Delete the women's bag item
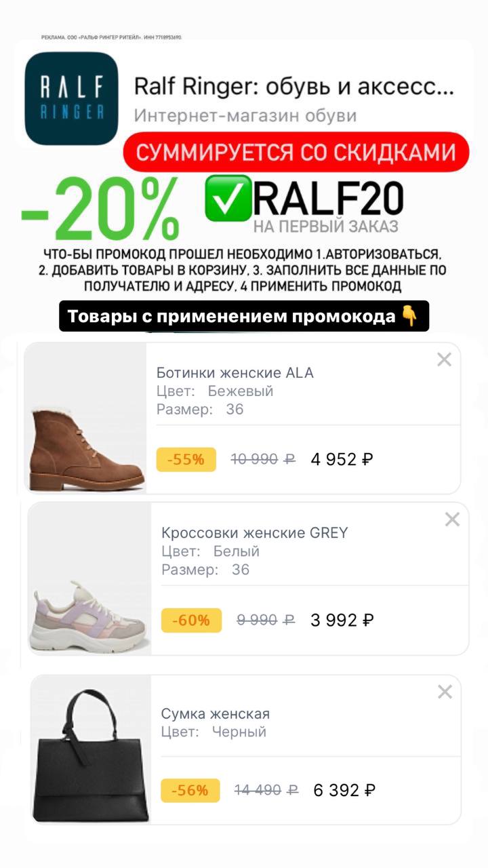488x868 pixels. (x=445, y=692)
